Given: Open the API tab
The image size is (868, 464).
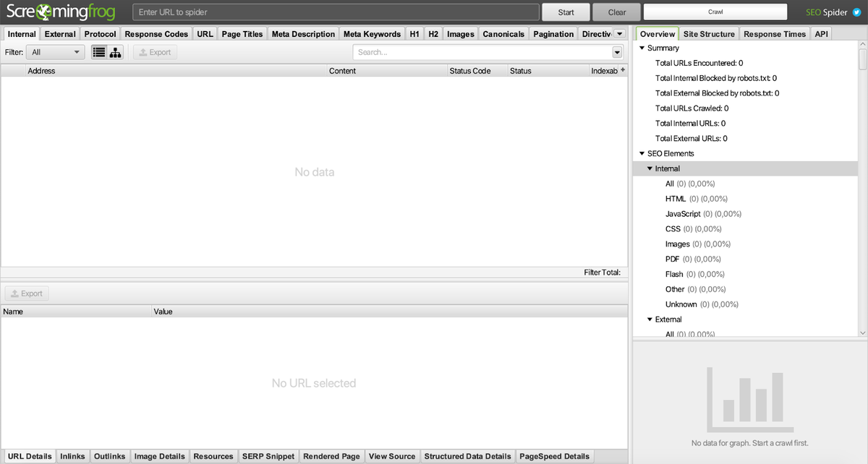Looking at the screenshot, I should pos(821,34).
